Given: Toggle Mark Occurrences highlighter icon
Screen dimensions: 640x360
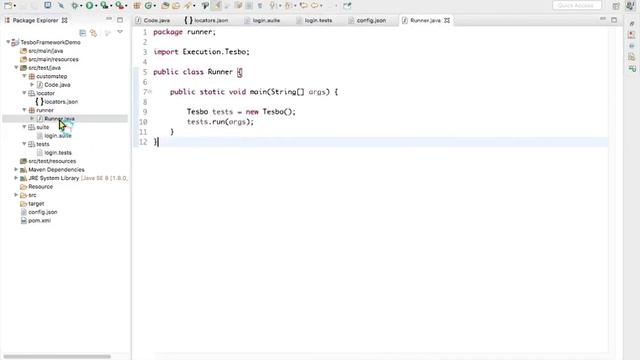Looking at the screenshot, I should [216, 5].
